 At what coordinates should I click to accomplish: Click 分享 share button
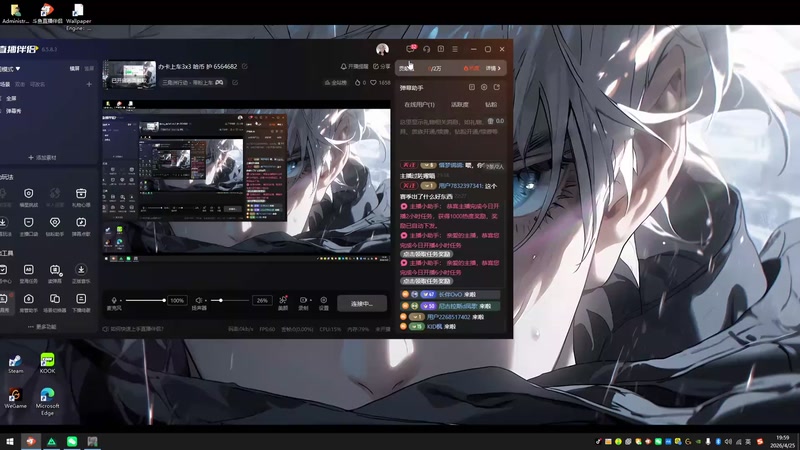[x=382, y=66]
